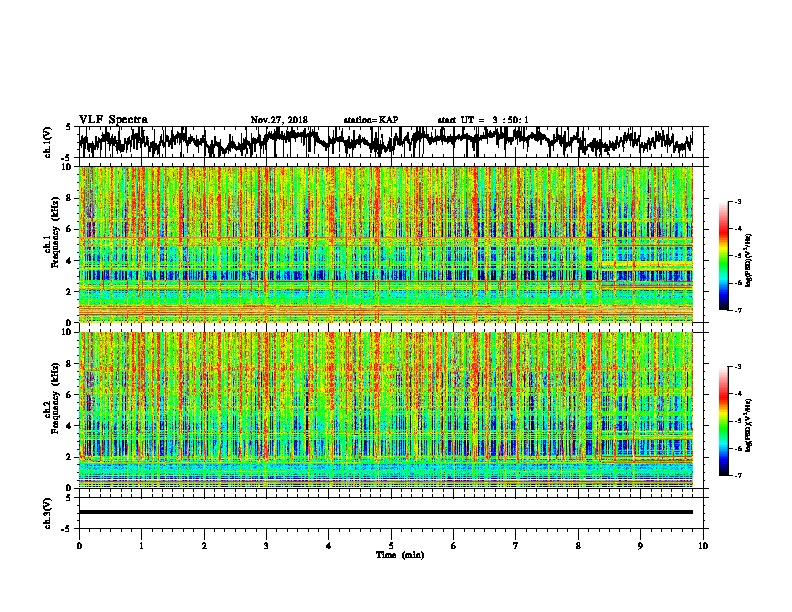Click the ch.2 spectrogram color scale bar

click(723, 421)
